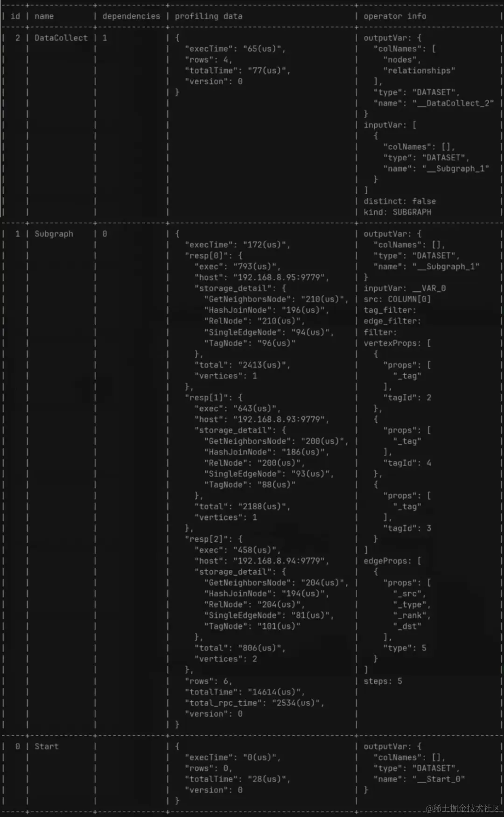Select the "steps: 5" line
The height and width of the screenshot is (817, 504).
click(x=383, y=681)
